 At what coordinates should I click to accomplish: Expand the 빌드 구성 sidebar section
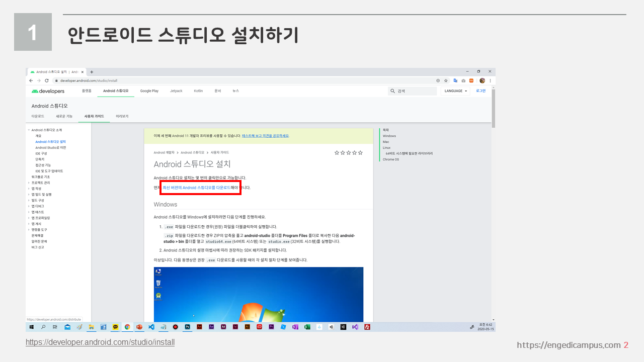pos(29,201)
